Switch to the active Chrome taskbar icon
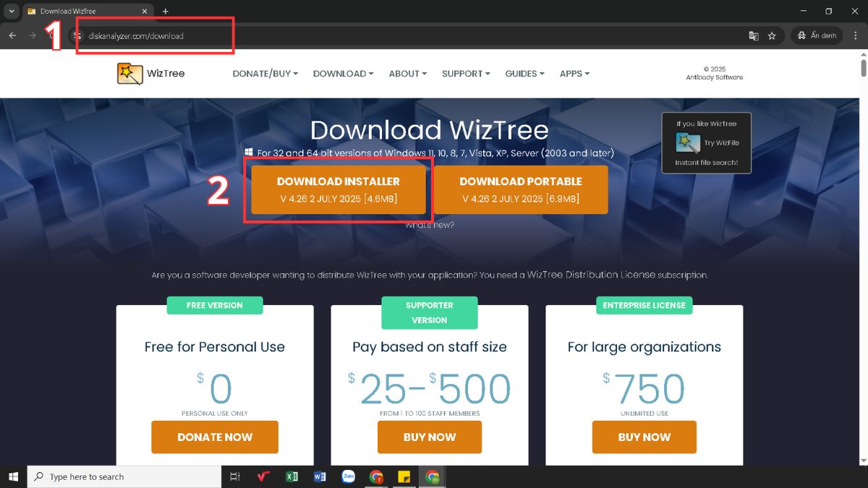868x488 pixels. click(433, 476)
